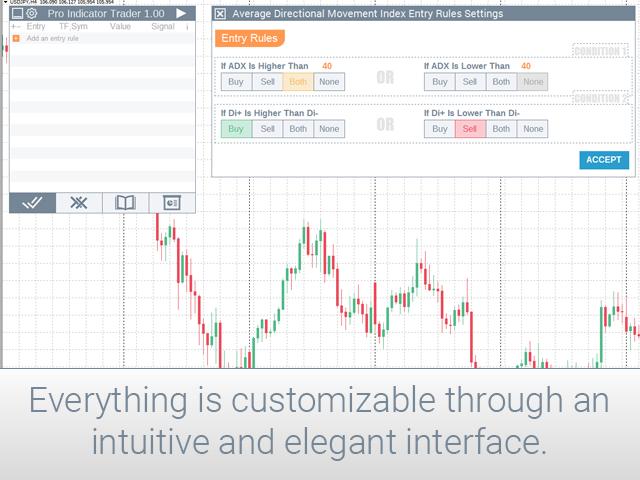Click the TF,Sym column header
Screen dimensions: 640x480
coord(73,27)
